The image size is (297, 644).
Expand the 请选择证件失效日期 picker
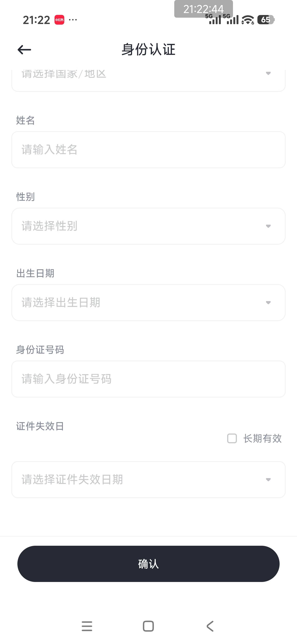[x=148, y=480]
